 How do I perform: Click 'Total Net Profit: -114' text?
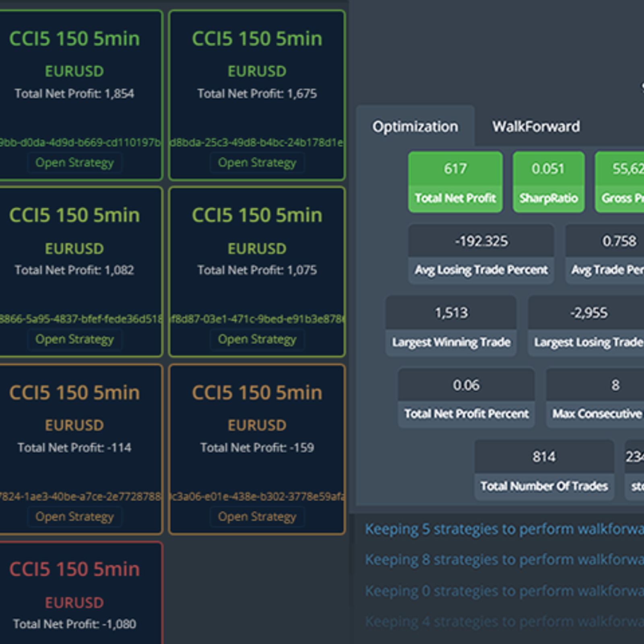pos(74,448)
